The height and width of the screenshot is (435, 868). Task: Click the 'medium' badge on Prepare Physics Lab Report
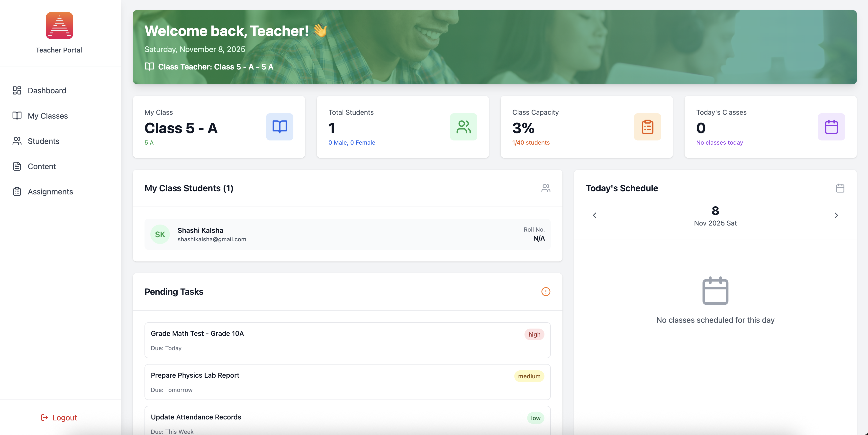coord(529,376)
